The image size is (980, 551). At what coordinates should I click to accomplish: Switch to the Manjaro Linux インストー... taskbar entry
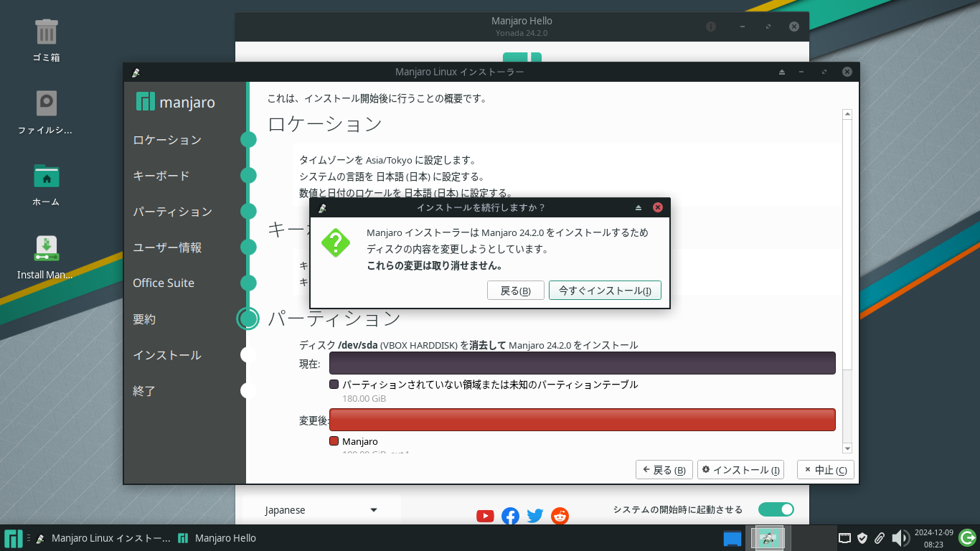click(103, 538)
